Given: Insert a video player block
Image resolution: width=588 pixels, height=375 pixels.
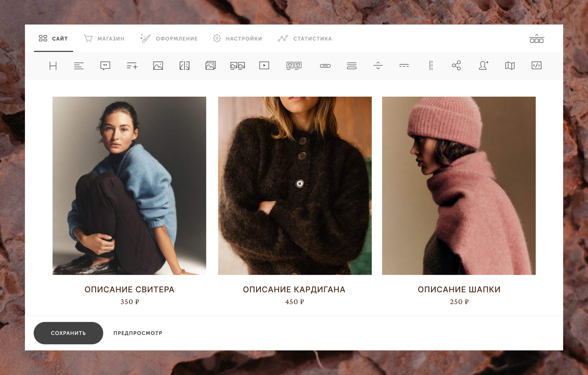Looking at the screenshot, I should click(x=264, y=65).
